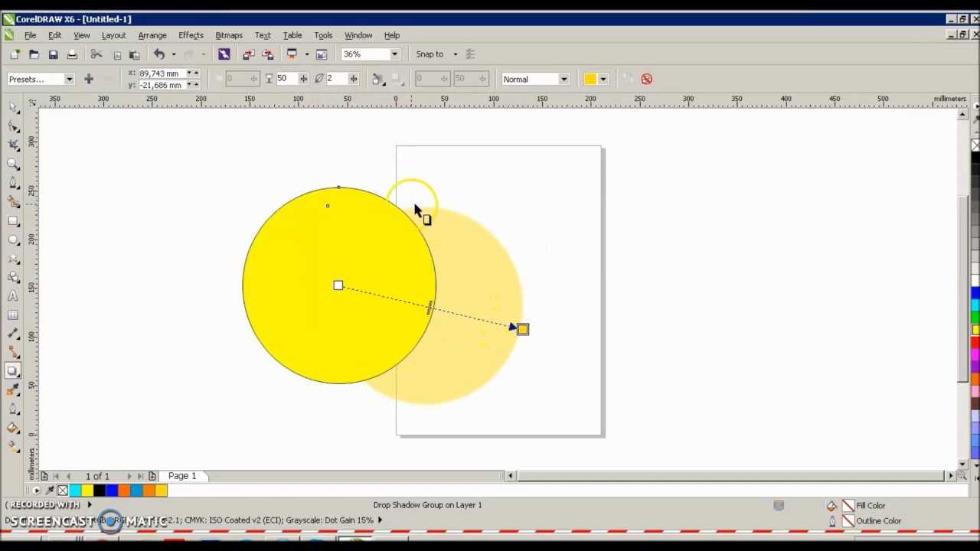980x551 pixels.
Task: Click the Search content icon
Action: point(224,54)
